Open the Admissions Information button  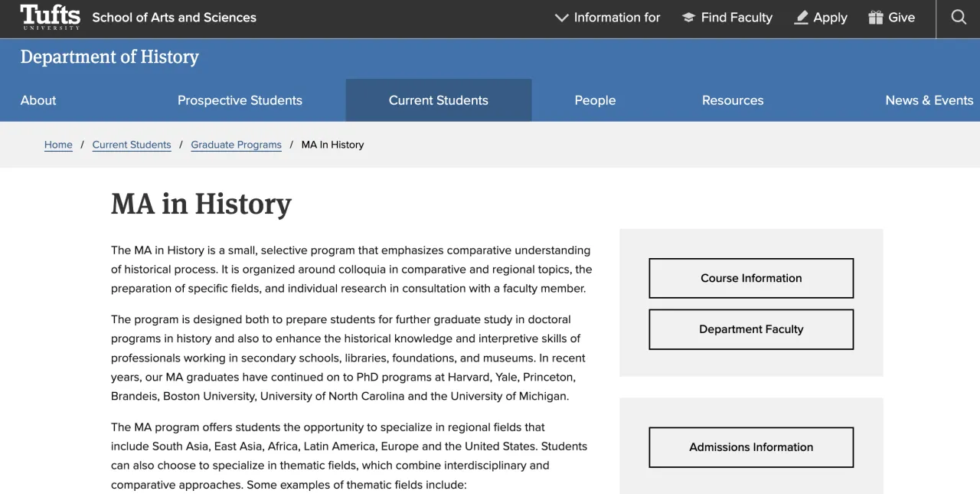pos(751,447)
